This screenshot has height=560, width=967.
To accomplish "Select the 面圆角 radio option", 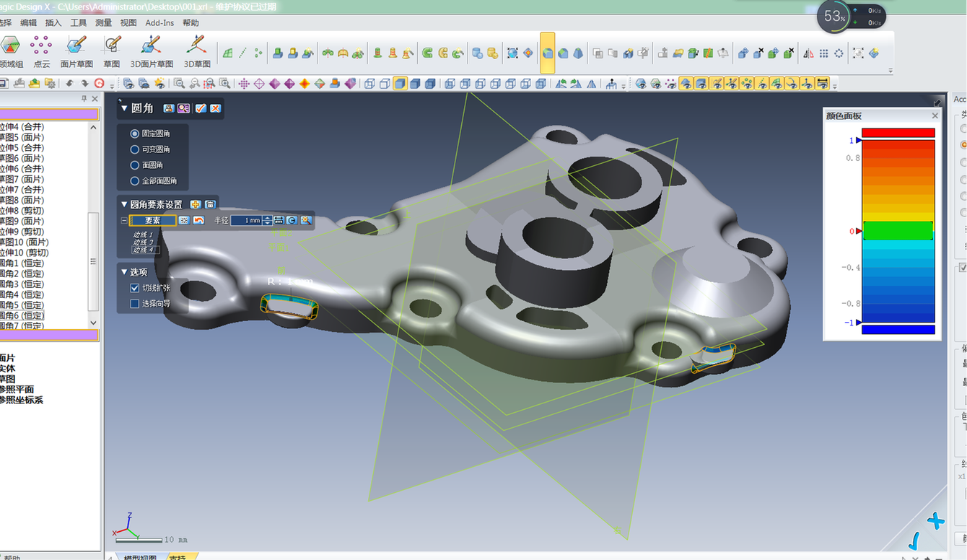I will (x=134, y=165).
